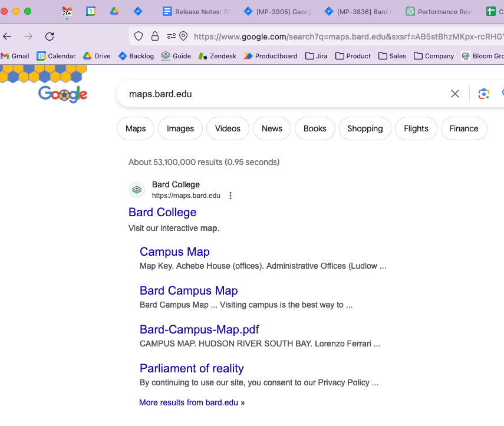This screenshot has height=426, width=504.
Task: Open the Bard Campus Map sitelink
Action: tap(189, 290)
